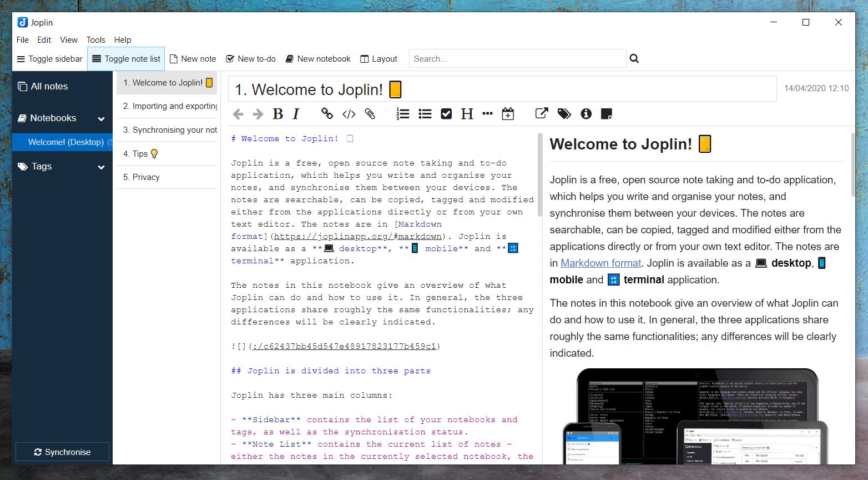Insert a checkbox list item

point(446,114)
